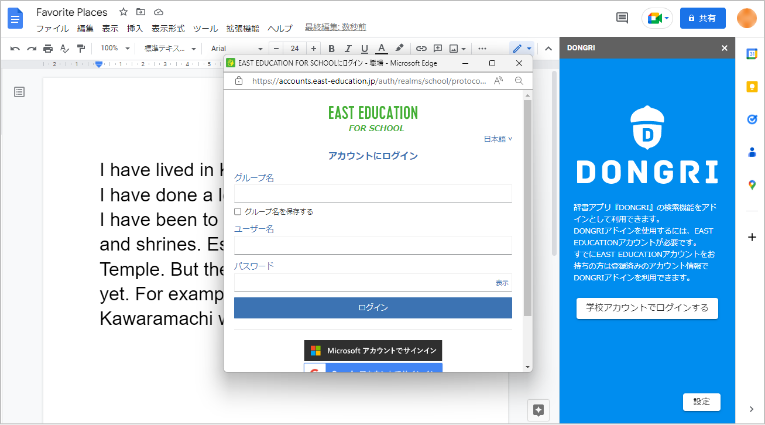Screen dimensions: 765x425
Task: Sign in with Microsoft account button
Action: click(373, 350)
